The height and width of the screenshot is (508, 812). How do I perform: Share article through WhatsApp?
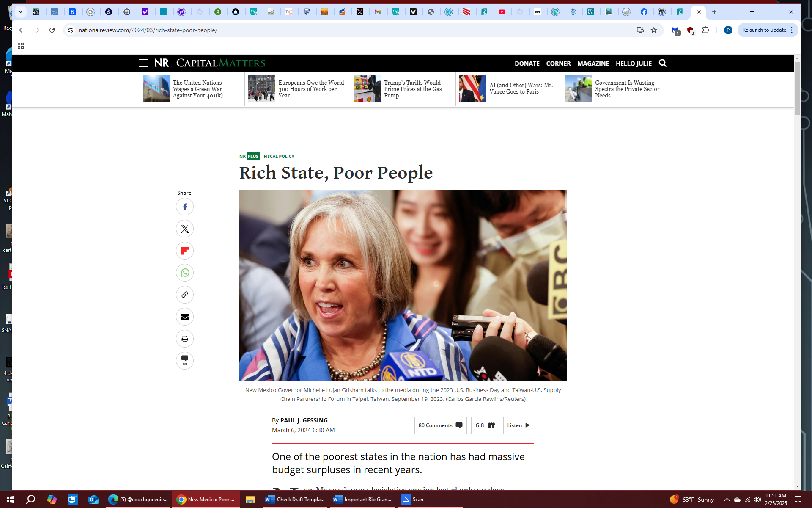point(185,273)
